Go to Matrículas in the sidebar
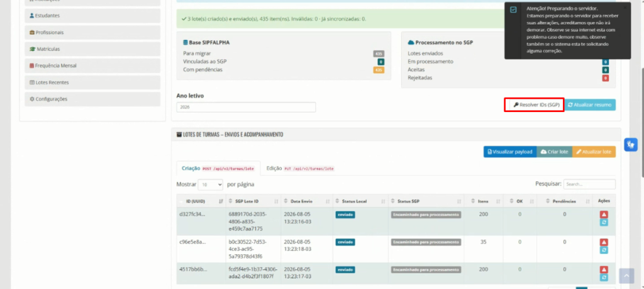This screenshot has width=644, height=289. (x=92, y=49)
